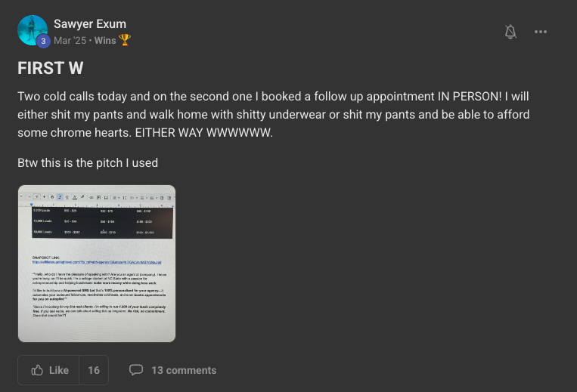Open the three-dot more options menu

541,31
